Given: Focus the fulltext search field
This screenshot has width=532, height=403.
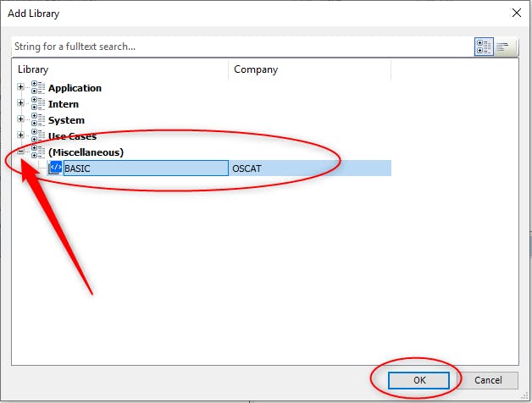Looking at the screenshot, I should (242, 47).
